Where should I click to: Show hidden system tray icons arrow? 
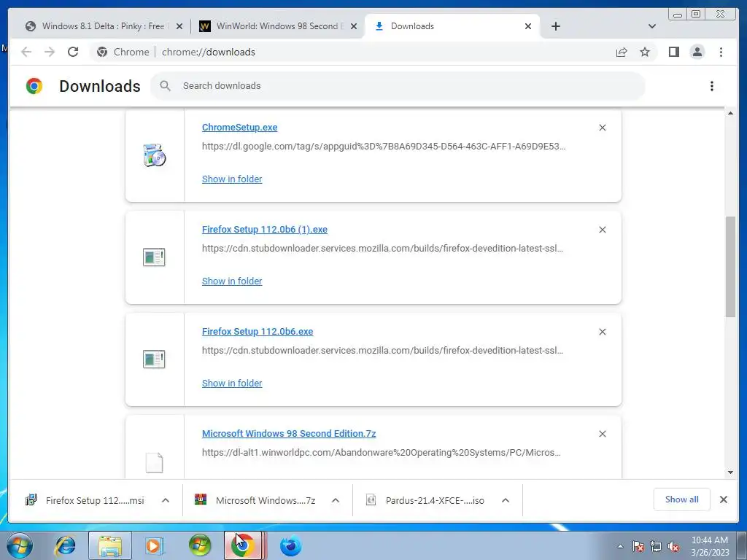click(x=620, y=546)
